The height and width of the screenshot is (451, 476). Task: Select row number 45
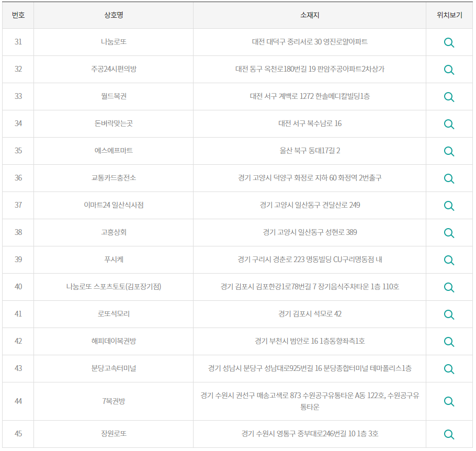18,434
